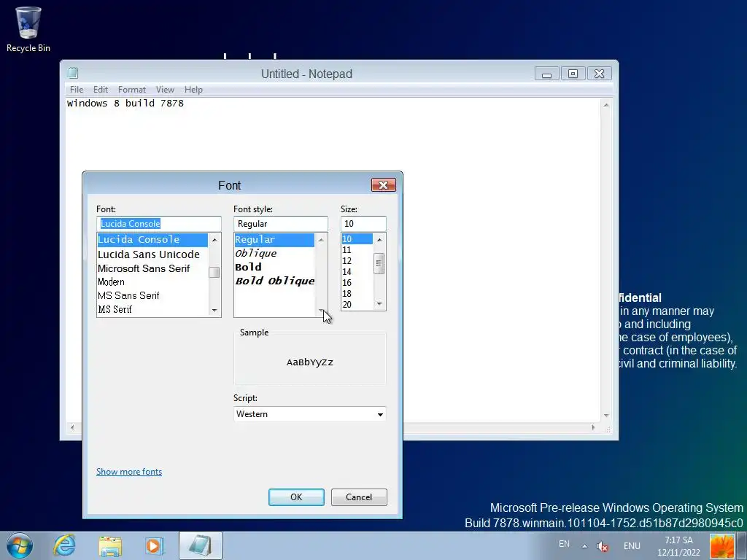
Task: Open the Edit menu in Notepad
Action: pyautogui.click(x=101, y=90)
